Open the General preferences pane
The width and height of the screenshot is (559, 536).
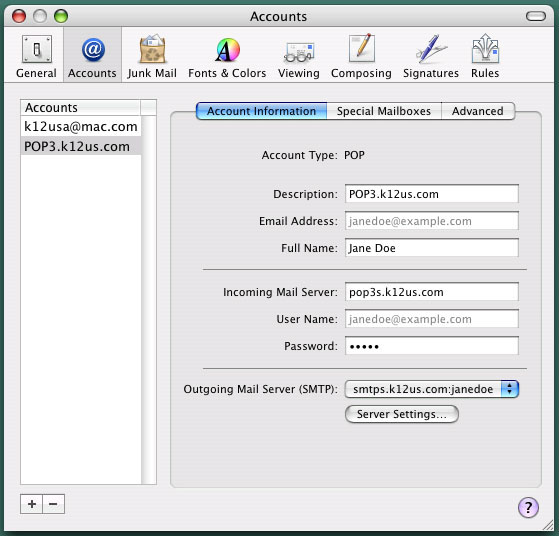click(36, 56)
